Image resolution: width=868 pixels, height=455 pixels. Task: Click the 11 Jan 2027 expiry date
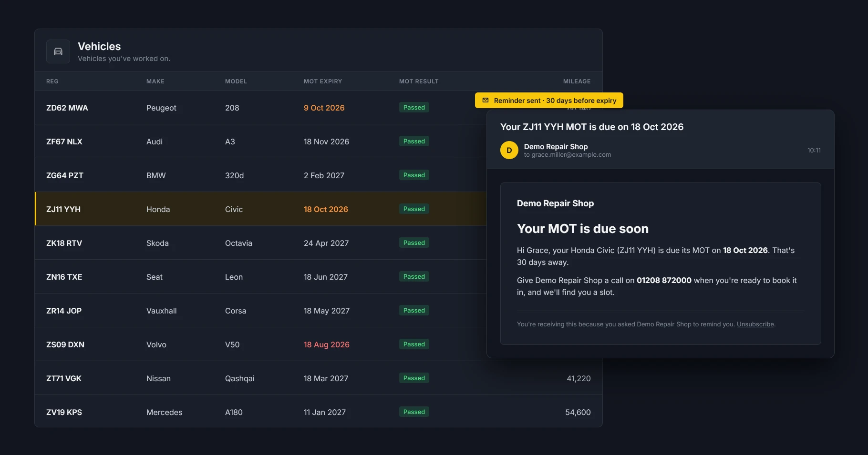pos(325,412)
